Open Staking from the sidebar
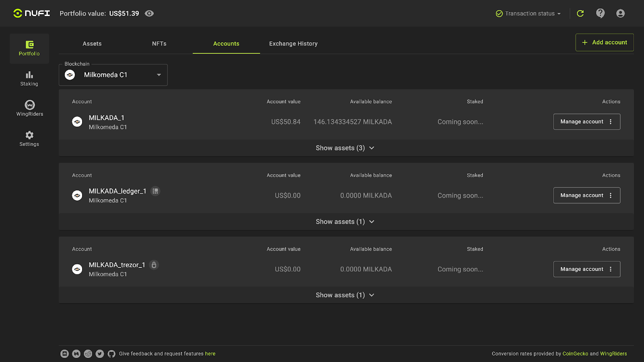The image size is (644, 362). point(29,79)
